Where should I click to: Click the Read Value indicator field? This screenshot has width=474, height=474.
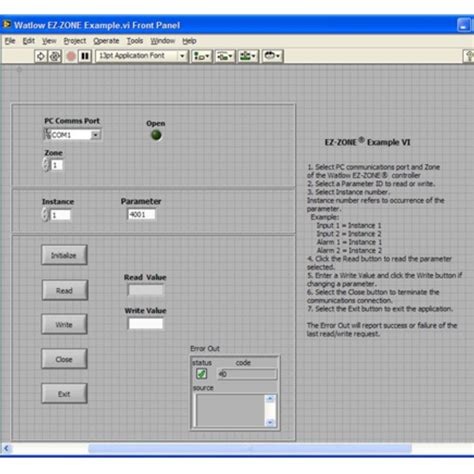146,290
